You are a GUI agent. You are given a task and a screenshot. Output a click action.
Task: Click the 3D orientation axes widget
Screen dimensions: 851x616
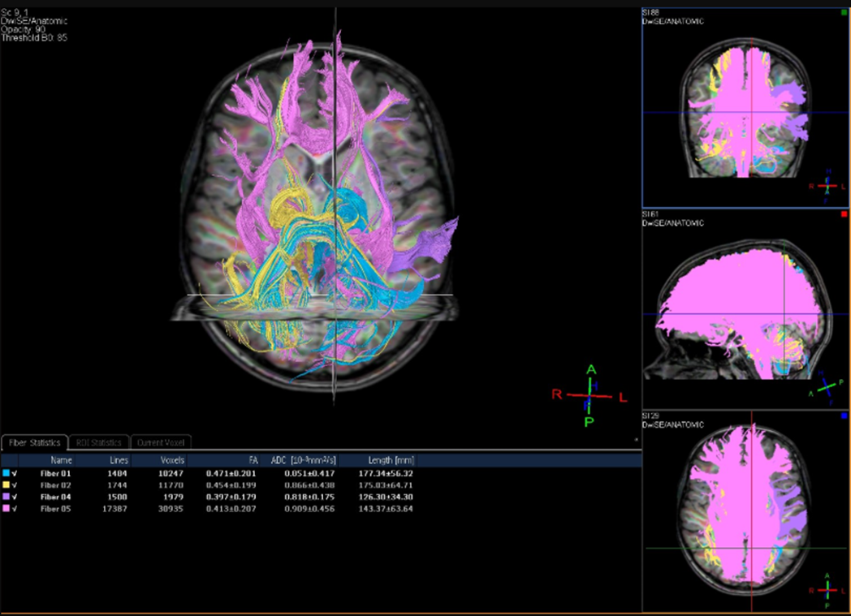(590, 395)
